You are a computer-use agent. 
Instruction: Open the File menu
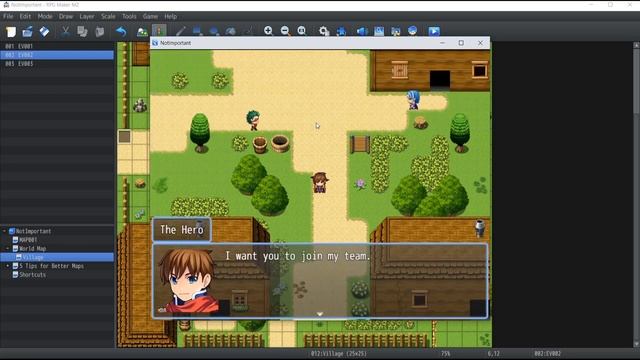point(8,16)
